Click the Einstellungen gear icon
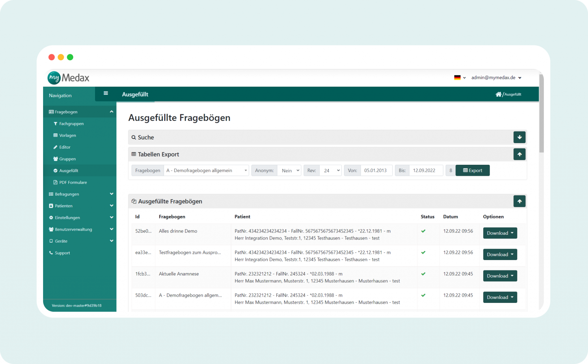 click(x=51, y=218)
